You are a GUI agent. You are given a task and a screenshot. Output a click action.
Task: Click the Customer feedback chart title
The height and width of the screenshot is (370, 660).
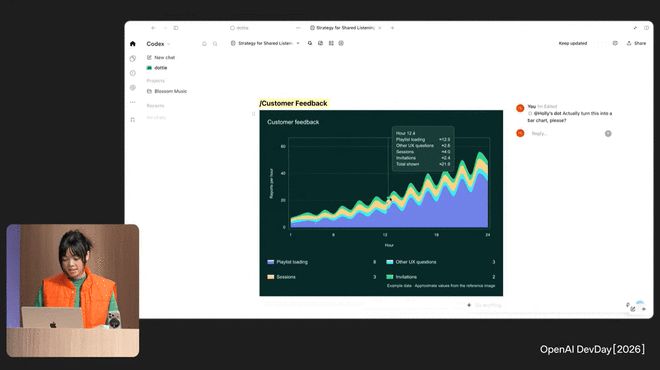[293, 122]
